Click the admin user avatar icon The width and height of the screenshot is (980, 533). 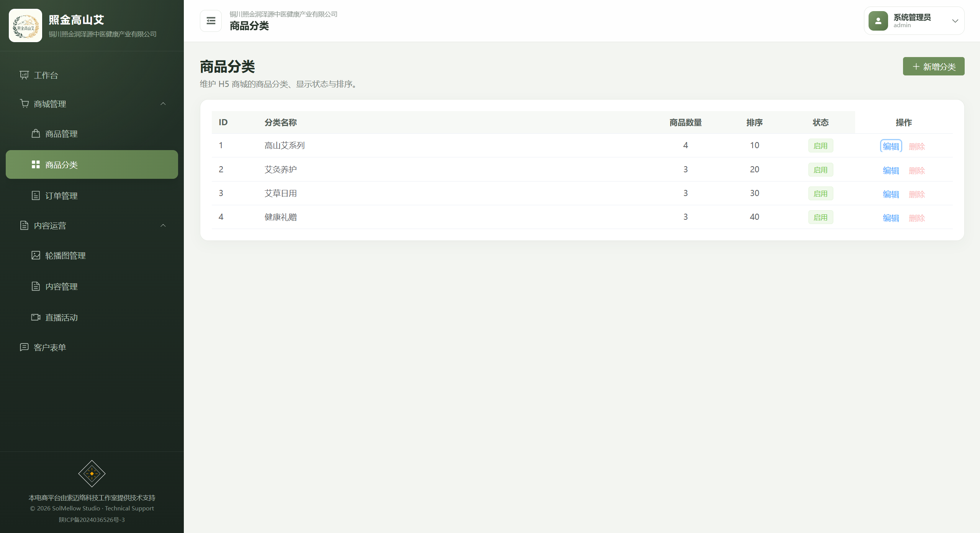(x=878, y=21)
